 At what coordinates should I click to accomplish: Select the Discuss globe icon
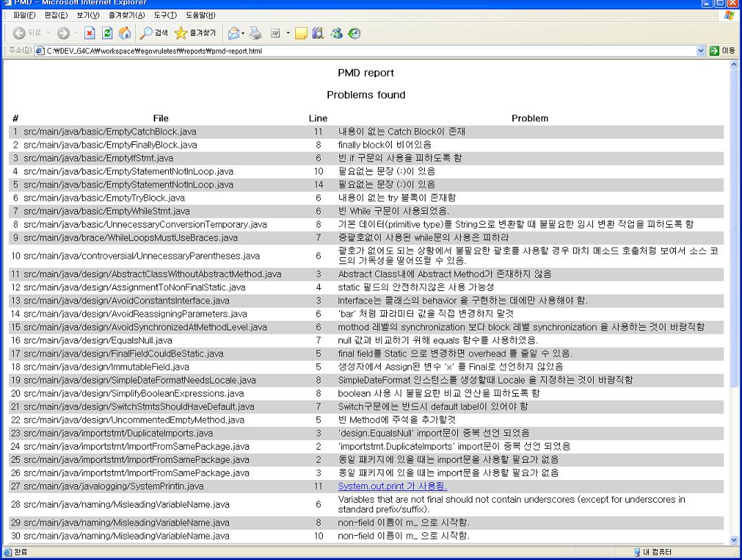coord(353,32)
